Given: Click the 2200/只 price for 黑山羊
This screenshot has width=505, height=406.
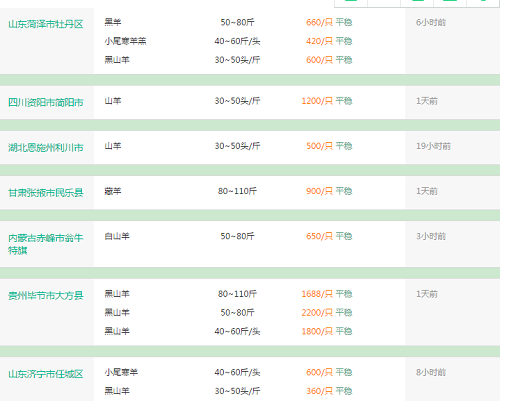Looking at the screenshot, I should 317,312.
